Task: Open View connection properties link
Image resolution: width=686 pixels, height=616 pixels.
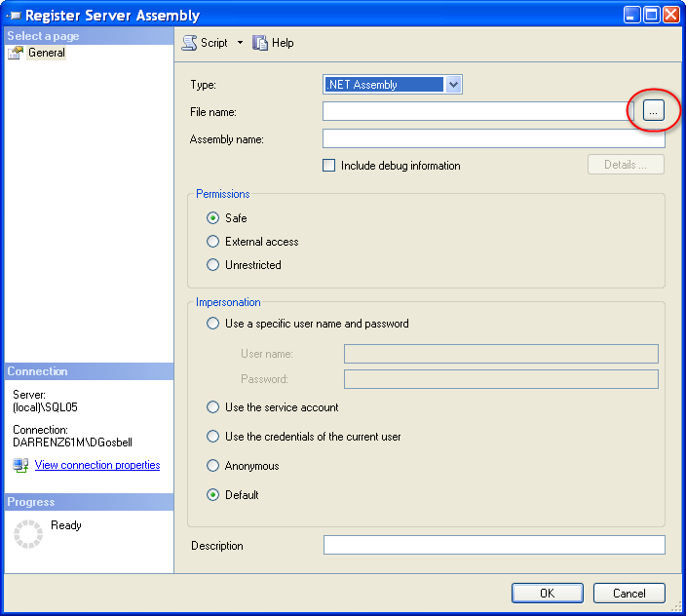Action: click(x=97, y=466)
